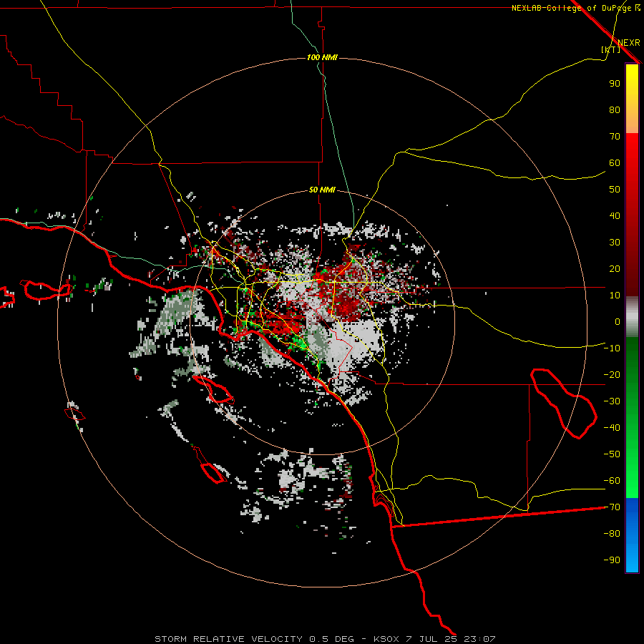Screen dimensions: 644x644
Task: Click the "100 NMI" range ring label
Action: 322,57
